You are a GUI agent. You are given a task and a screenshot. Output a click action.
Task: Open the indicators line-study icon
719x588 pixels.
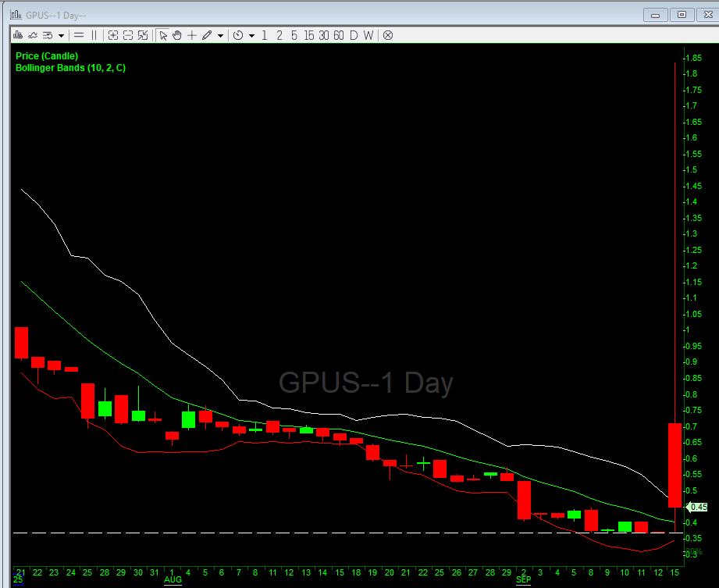click(x=33, y=35)
